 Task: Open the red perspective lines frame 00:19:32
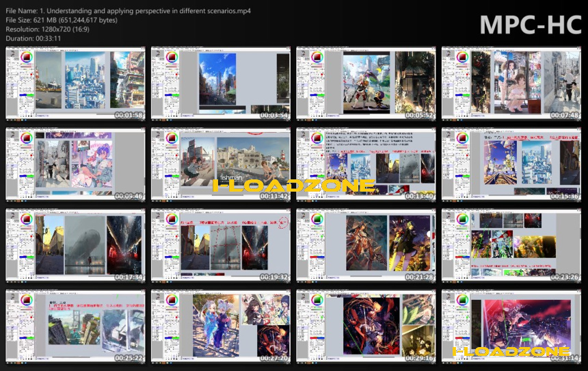pos(221,246)
